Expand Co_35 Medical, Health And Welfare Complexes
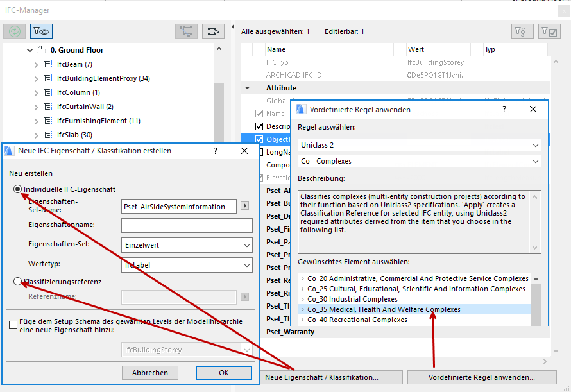The width and height of the screenshot is (571, 392). click(x=303, y=309)
